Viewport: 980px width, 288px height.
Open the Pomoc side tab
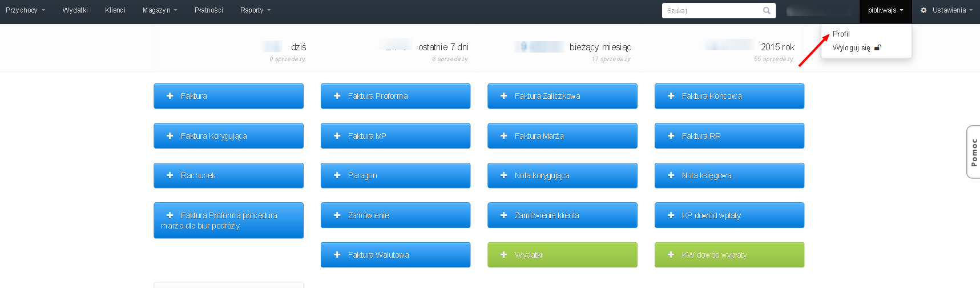pos(974,152)
